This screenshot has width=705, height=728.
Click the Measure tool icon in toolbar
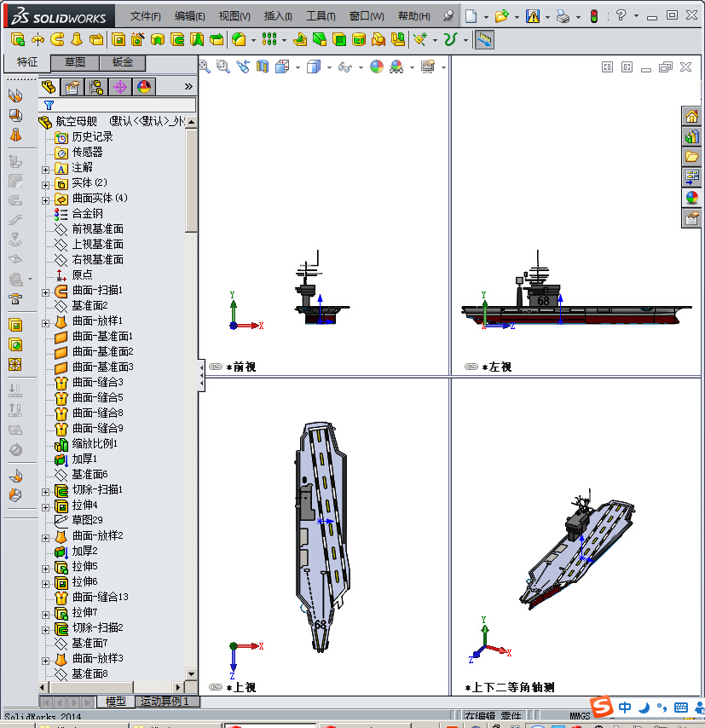(484, 40)
